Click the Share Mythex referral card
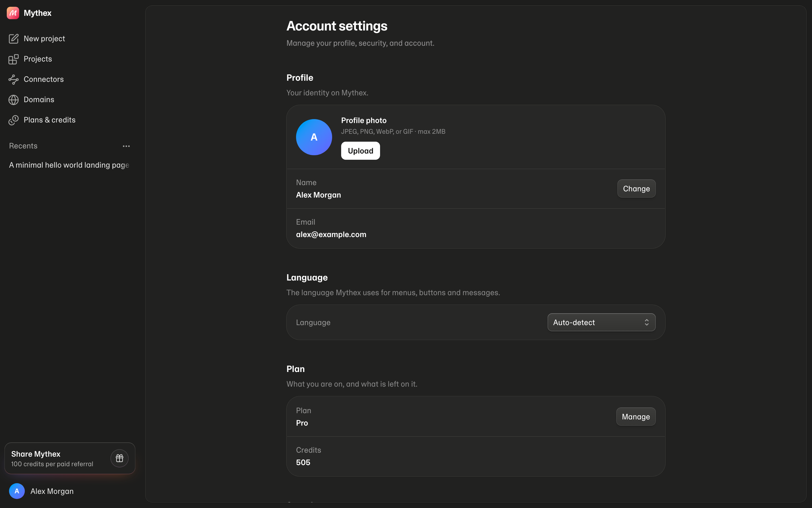 point(70,458)
